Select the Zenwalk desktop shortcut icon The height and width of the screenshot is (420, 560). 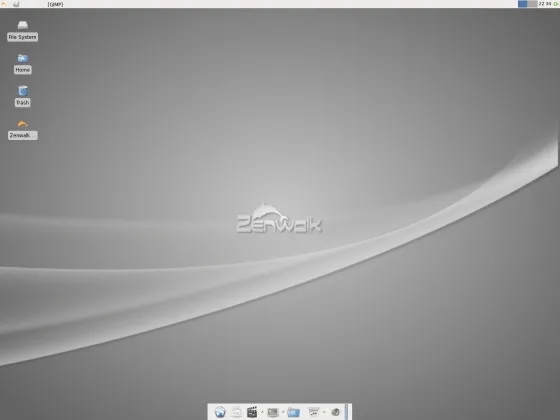[x=22, y=129]
